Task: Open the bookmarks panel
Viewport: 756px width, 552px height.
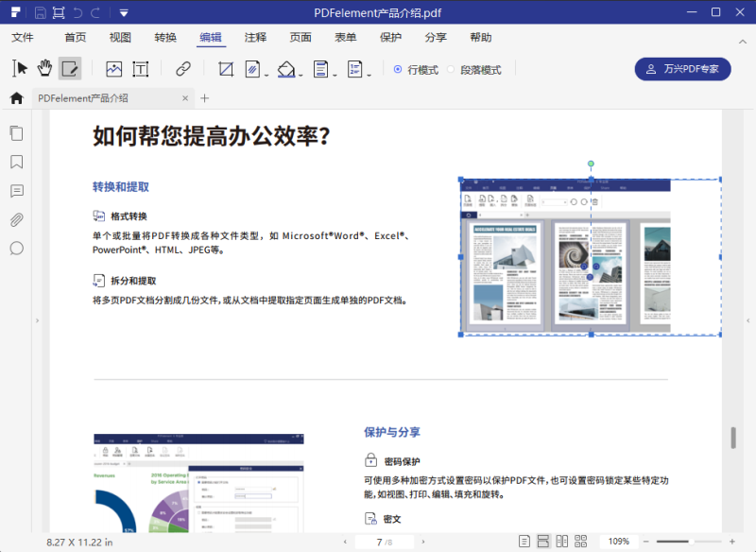Action: coord(16,161)
